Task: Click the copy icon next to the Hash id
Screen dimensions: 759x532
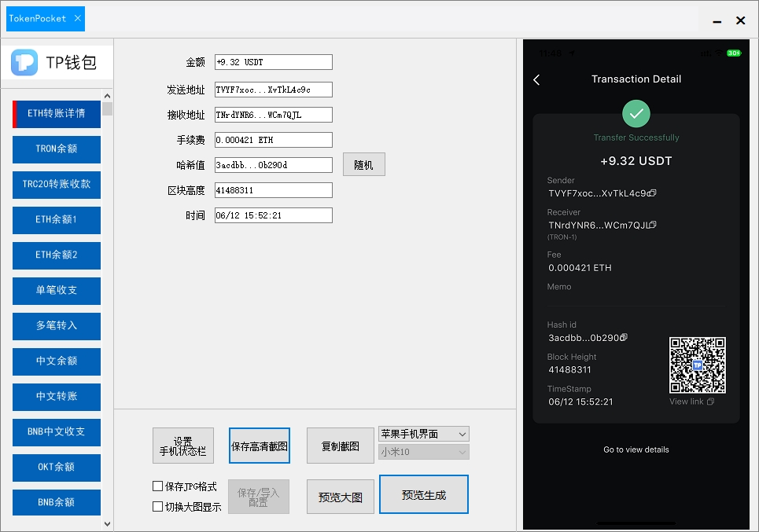Action: [625, 336]
